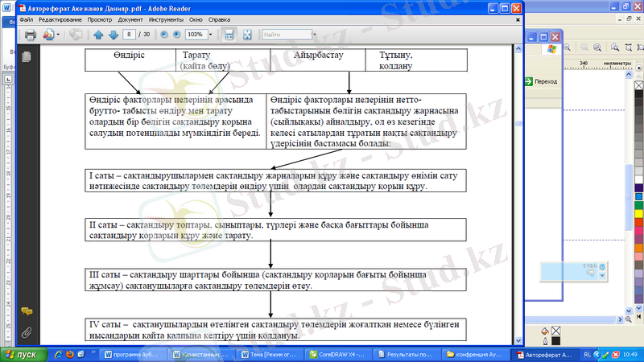The image size is (644, 362).
Task: Click the zoom to page icon in CorelDRAW
Action: (615, 47)
